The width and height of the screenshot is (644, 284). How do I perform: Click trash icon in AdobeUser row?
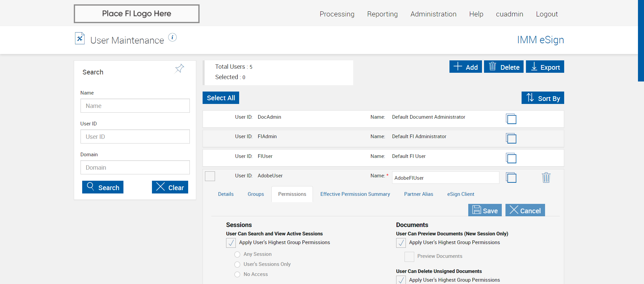[546, 177]
